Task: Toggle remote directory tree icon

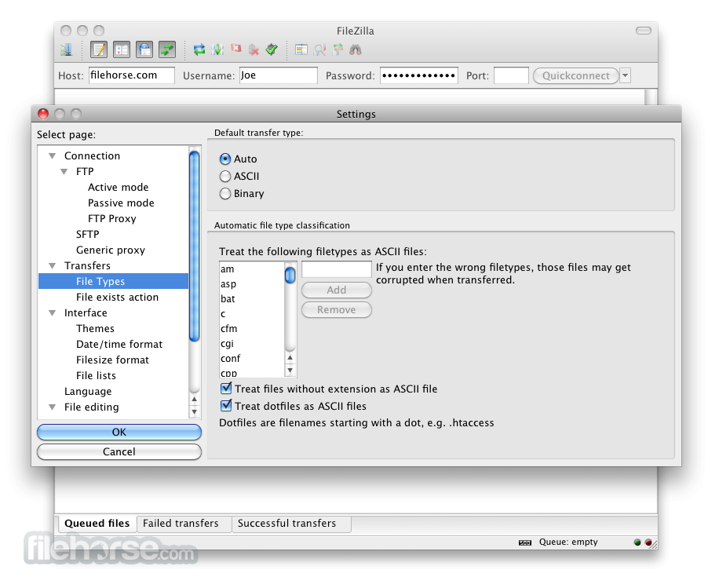Action: [144, 49]
